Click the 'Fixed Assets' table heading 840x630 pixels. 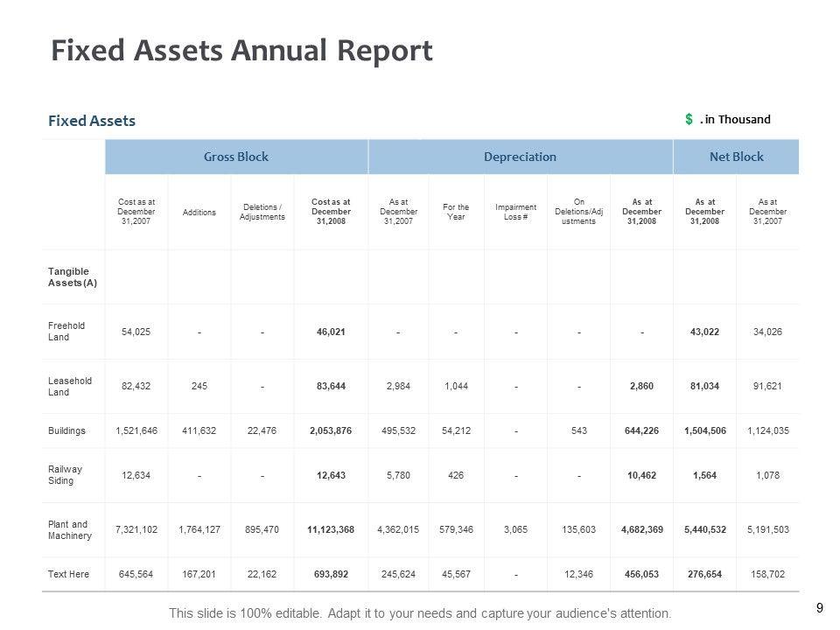click(x=91, y=121)
